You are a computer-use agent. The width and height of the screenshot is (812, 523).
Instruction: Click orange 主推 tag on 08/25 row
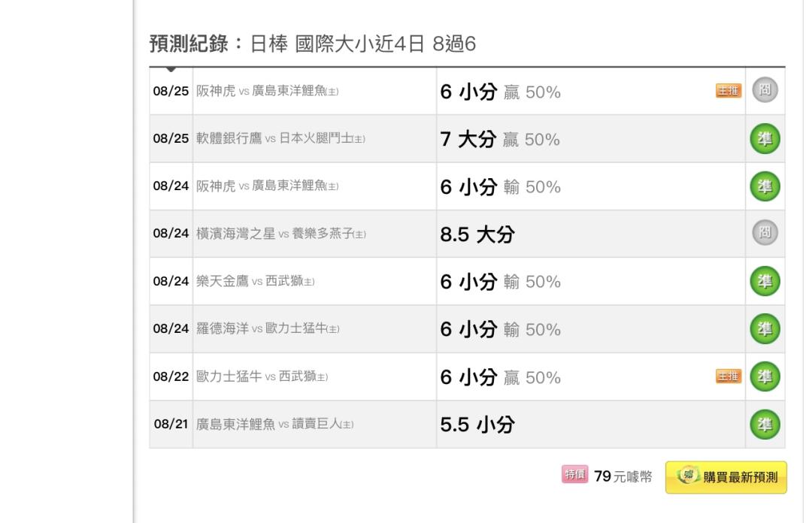[729, 91]
